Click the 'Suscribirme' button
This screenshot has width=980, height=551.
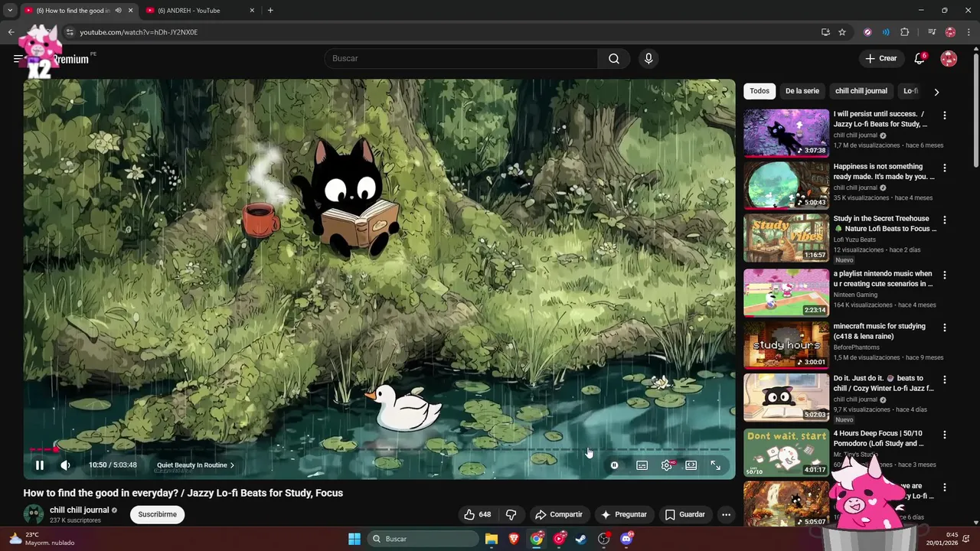pos(158,514)
